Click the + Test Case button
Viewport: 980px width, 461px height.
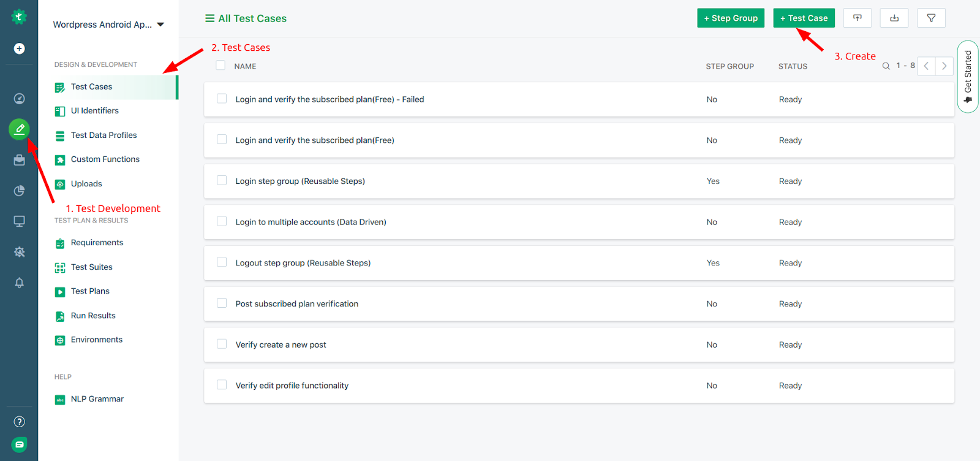[x=804, y=18]
